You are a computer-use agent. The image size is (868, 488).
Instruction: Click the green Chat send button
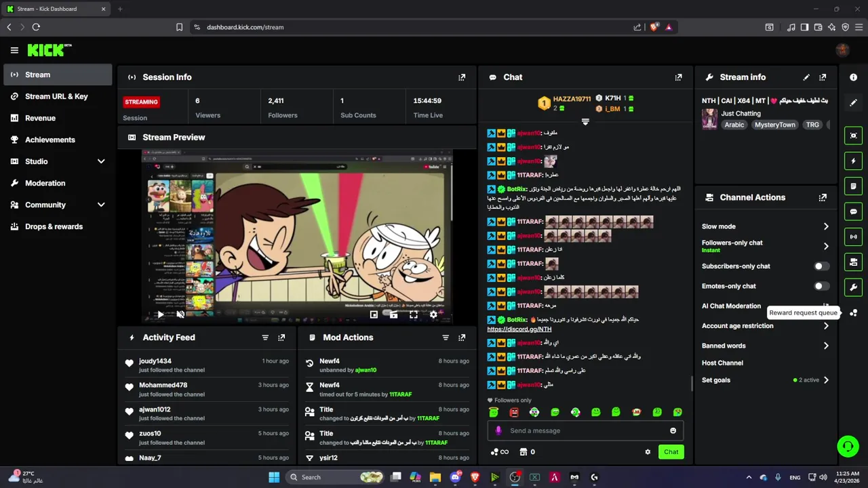(671, 452)
